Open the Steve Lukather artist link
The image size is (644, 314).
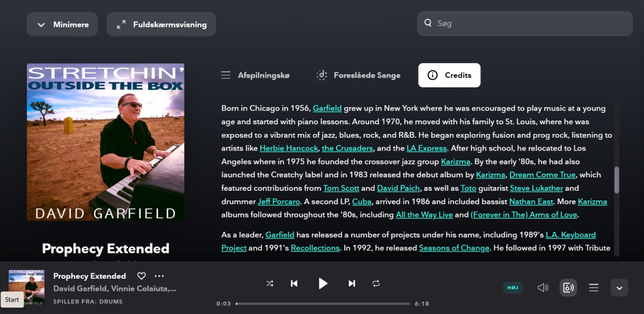(537, 188)
